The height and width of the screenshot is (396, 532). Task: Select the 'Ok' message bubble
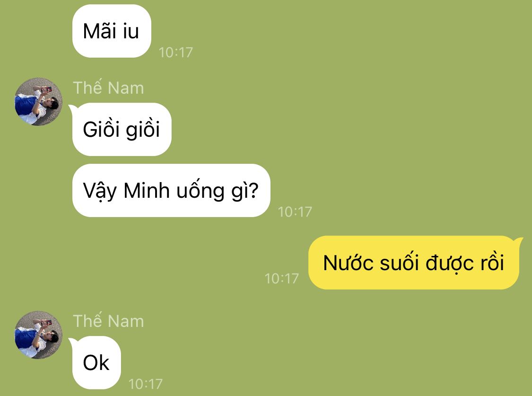pyautogui.click(x=96, y=363)
